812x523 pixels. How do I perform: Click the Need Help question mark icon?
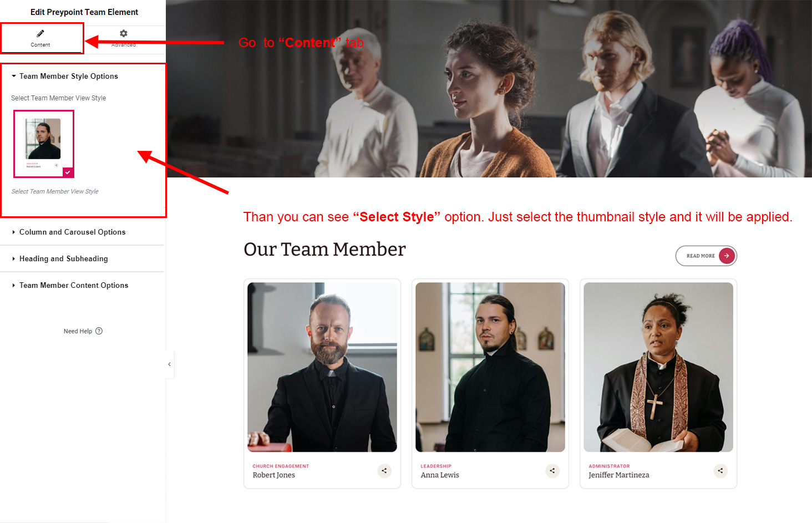pyautogui.click(x=99, y=331)
